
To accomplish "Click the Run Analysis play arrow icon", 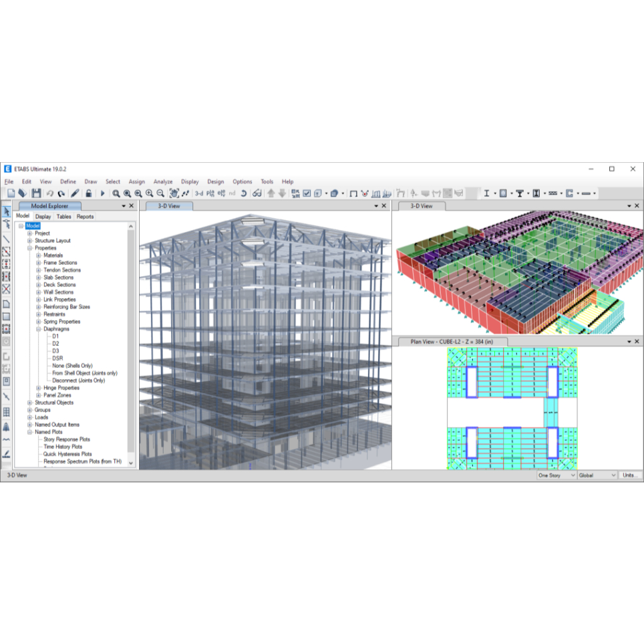I will (x=103, y=193).
